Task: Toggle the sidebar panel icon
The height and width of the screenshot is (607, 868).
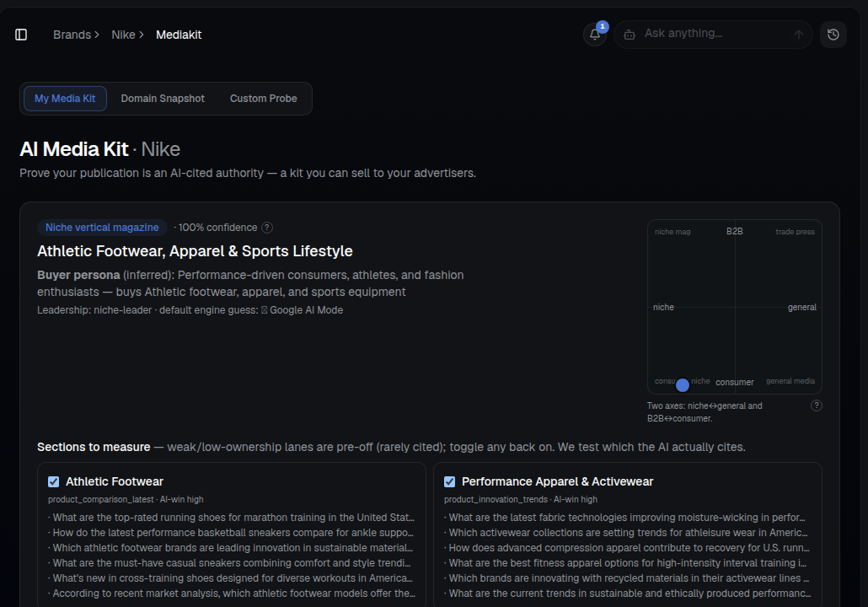Action: point(21,35)
